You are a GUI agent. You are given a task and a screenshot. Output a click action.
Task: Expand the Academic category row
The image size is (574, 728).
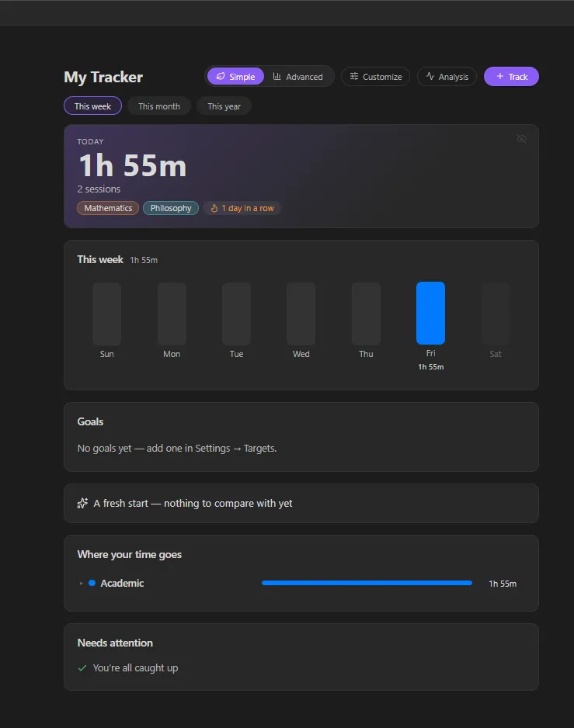point(82,583)
